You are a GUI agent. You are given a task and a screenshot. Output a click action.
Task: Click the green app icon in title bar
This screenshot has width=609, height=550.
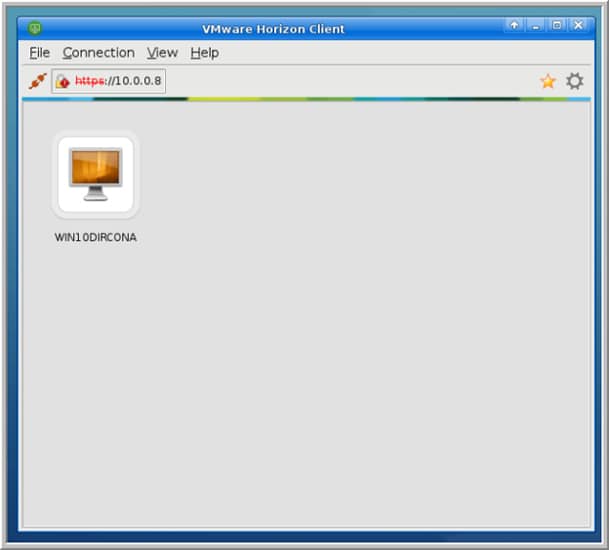point(35,28)
